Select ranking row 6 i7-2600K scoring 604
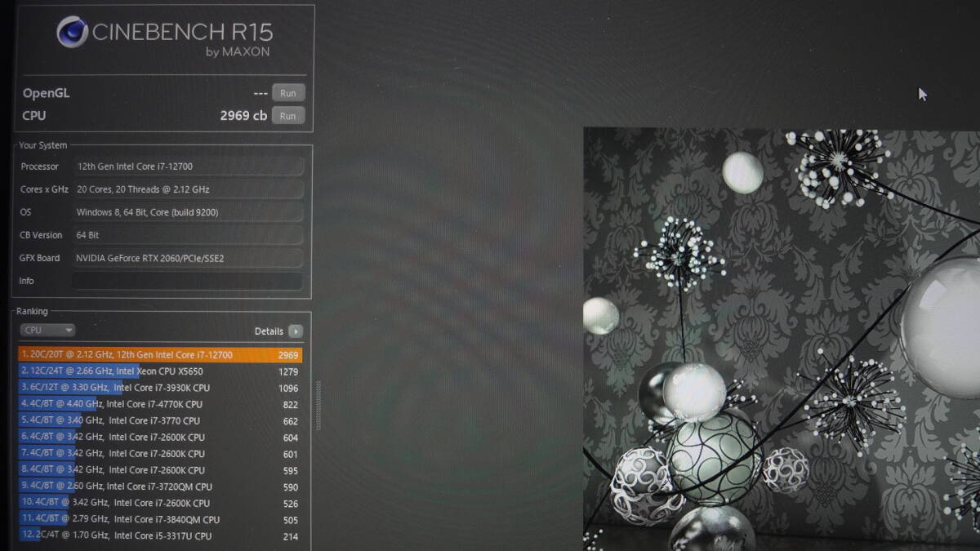 pos(160,438)
